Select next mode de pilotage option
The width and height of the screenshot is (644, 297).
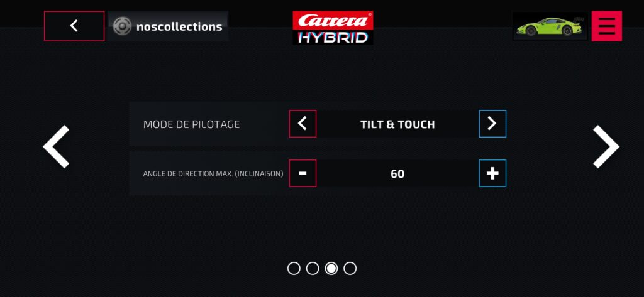coord(492,124)
